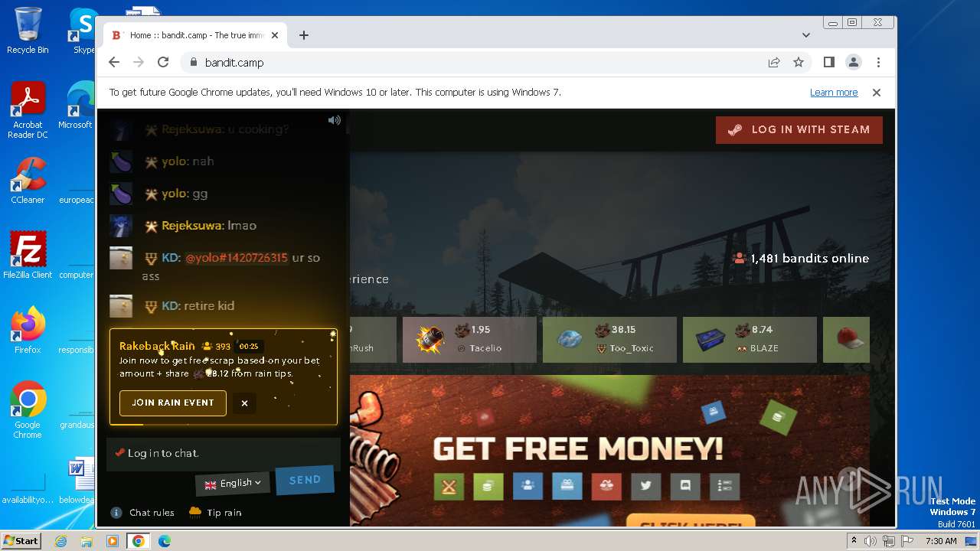Open CCleaner desktop shortcut
The width and height of the screenshot is (980, 551).
point(28,181)
